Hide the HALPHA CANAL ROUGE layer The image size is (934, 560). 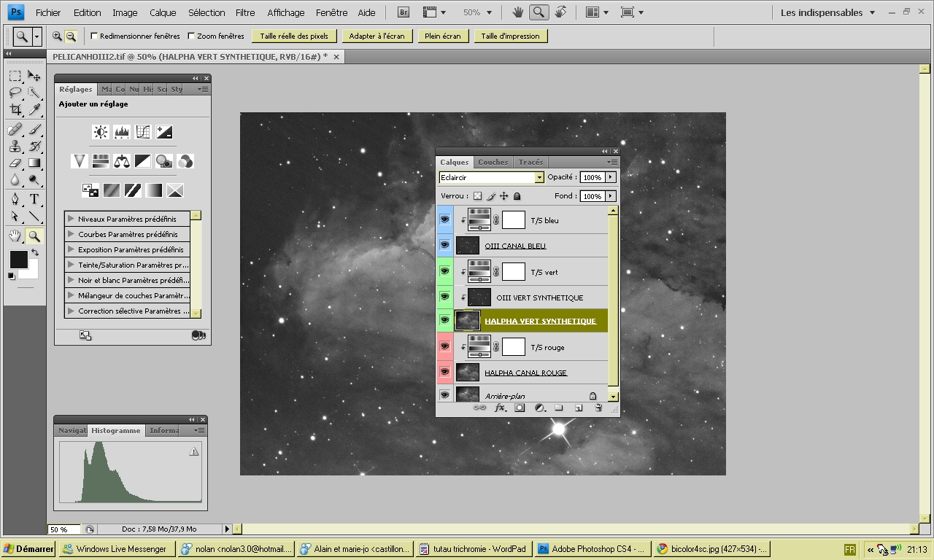coord(444,372)
